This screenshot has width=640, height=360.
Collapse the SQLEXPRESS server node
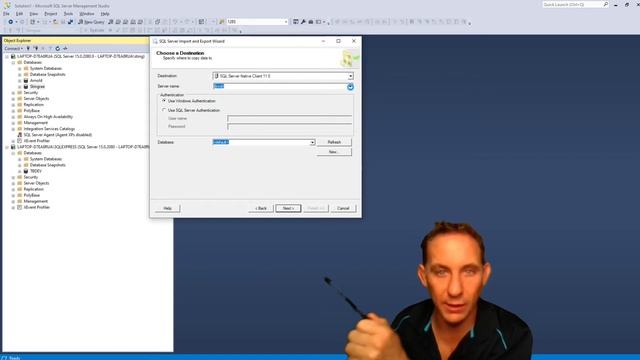7,147
